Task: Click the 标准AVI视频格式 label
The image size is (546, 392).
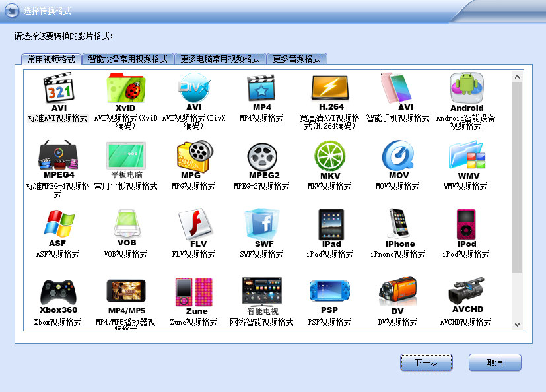Action: coord(58,118)
